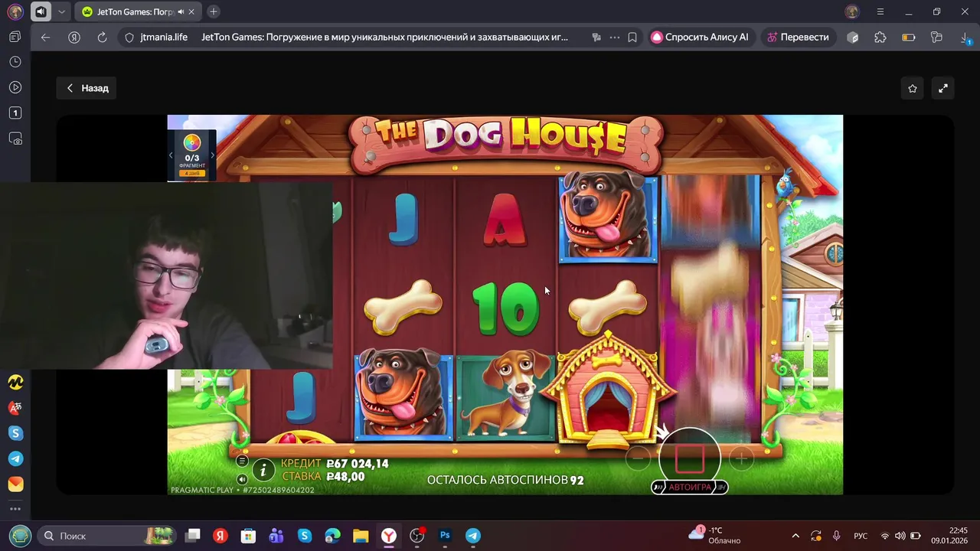Open browser downloads
Screen dimensions: 980x551
pos(965,37)
